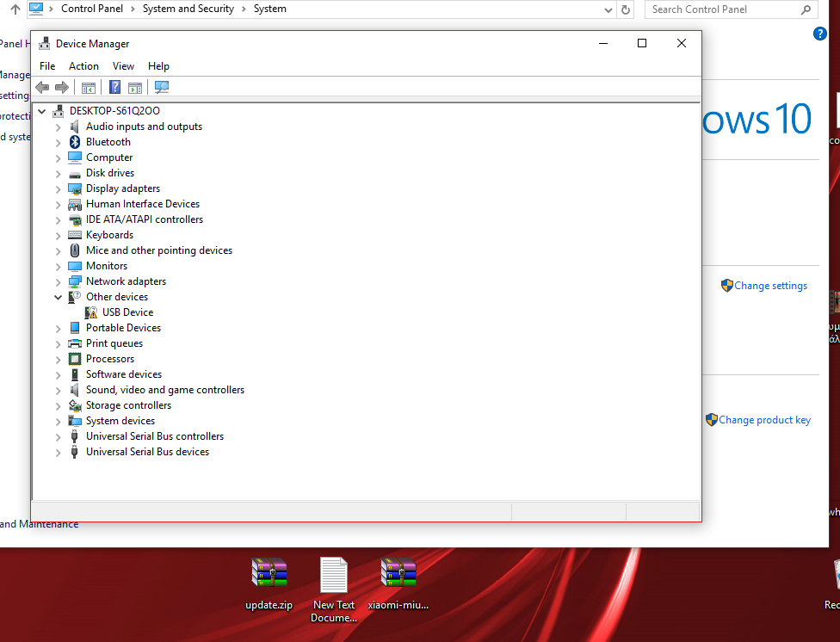
Task: Click the Show/Hide Action Pane toolbar icon
Action: pyautogui.click(x=135, y=87)
